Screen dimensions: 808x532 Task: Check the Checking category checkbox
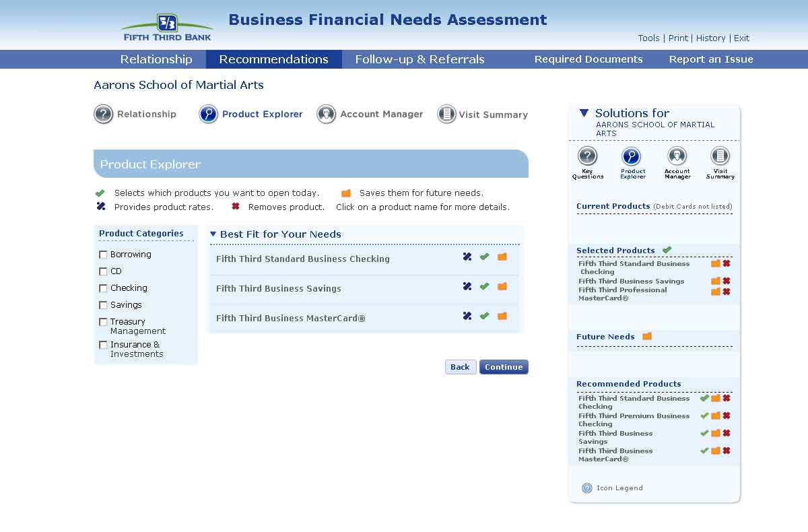pyautogui.click(x=103, y=288)
